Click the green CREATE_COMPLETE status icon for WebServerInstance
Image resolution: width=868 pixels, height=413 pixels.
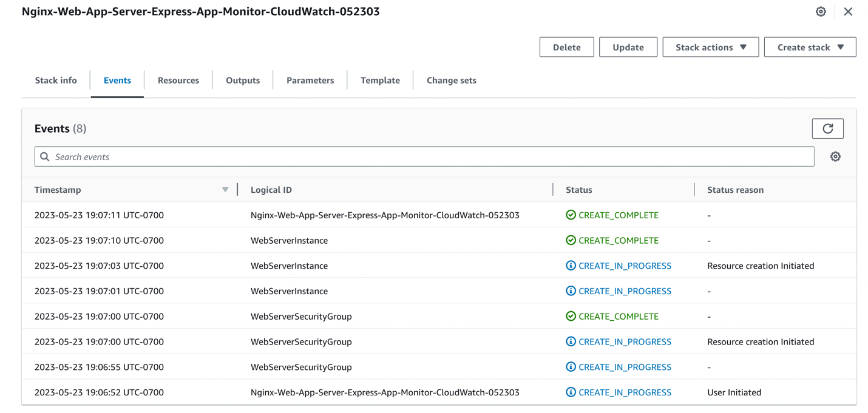click(571, 240)
